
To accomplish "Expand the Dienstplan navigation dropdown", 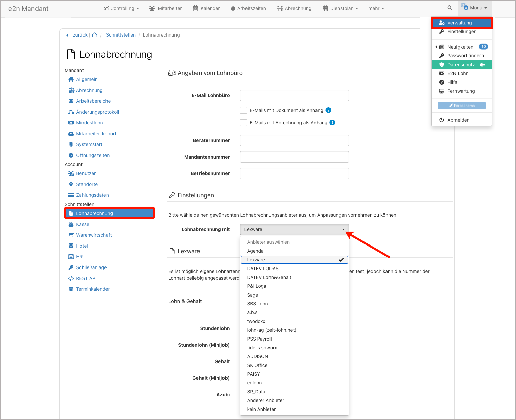I will click(x=340, y=8).
